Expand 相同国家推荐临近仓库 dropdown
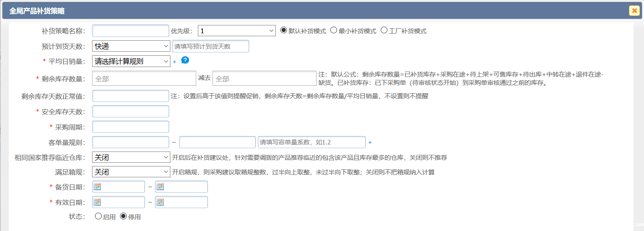 coord(131,157)
